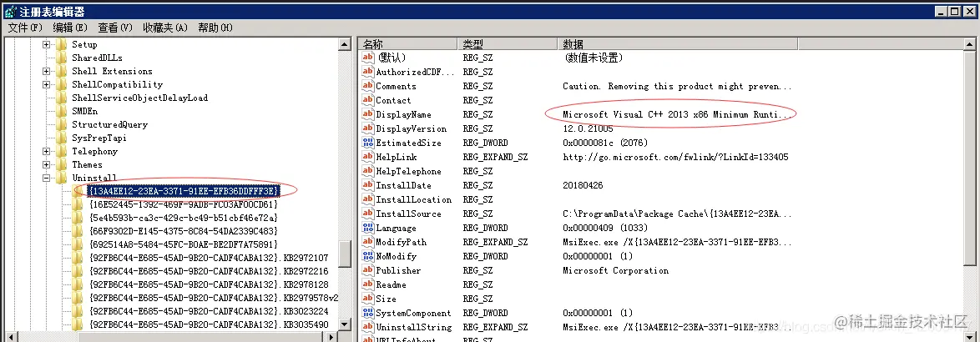Select the key ending in KB2978128

coord(209,284)
